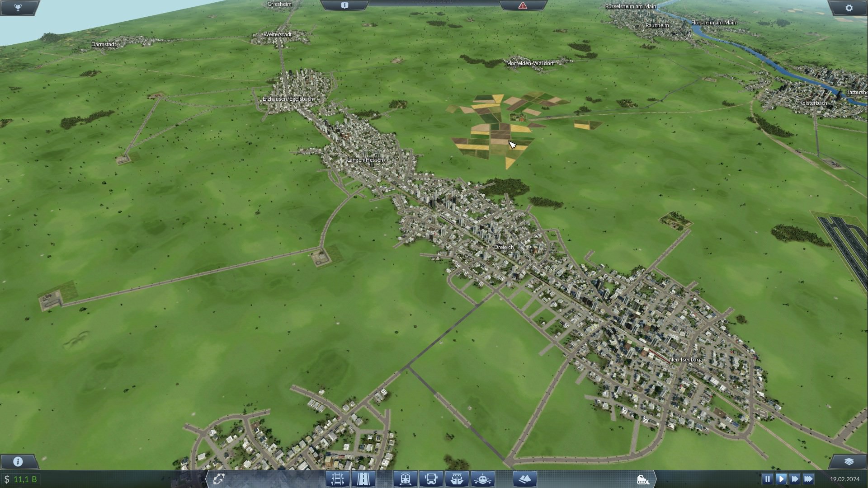The width and height of the screenshot is (868, 488).
Task: Select the Weiterstadt town label
Action: [278, 34]
